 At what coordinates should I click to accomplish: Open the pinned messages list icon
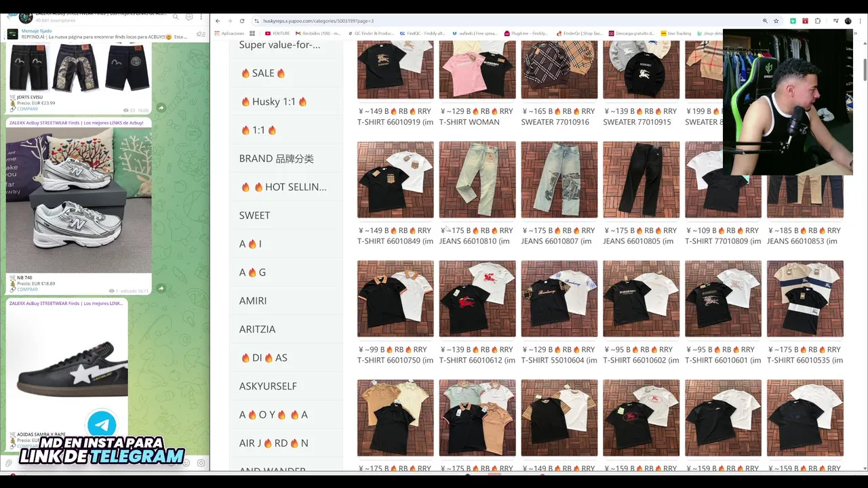(201, 34)
